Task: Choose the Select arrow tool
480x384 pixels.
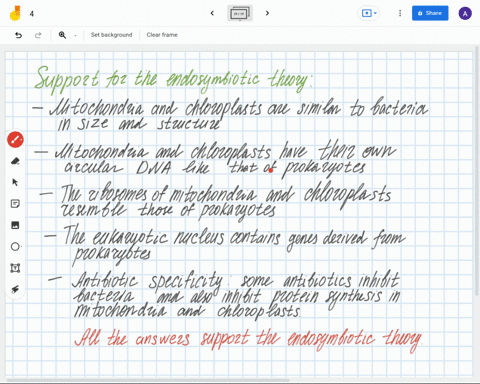Action: coord(15,182)
